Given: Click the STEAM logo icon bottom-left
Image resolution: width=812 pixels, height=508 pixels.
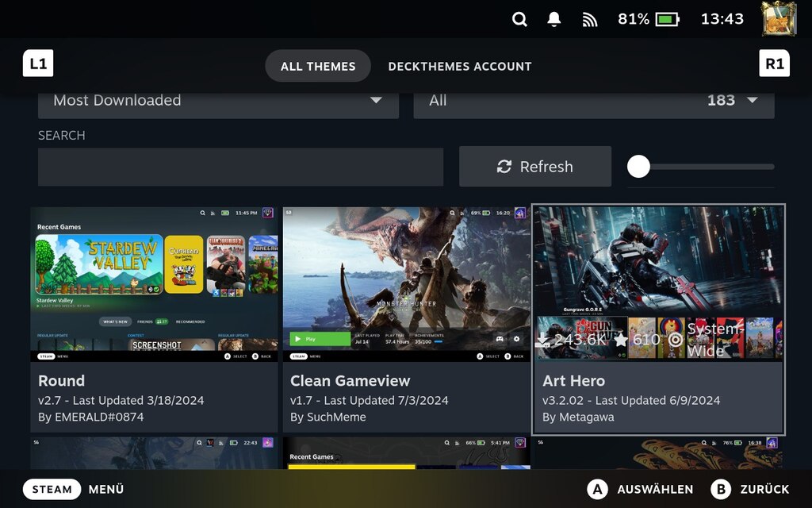Looking at the screenshot, I should [52, 489].
